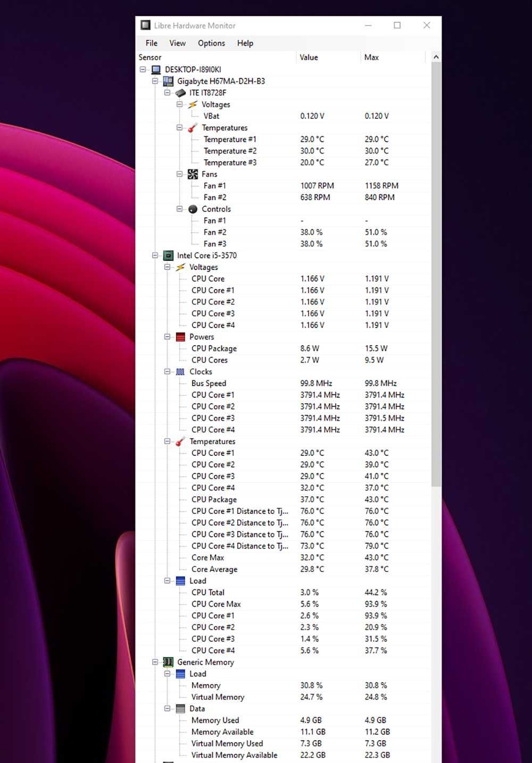This screenshot has width=532, height=763.
Task: Collapse the Data group under Generic Memory
Action: [x=167, y=709]
